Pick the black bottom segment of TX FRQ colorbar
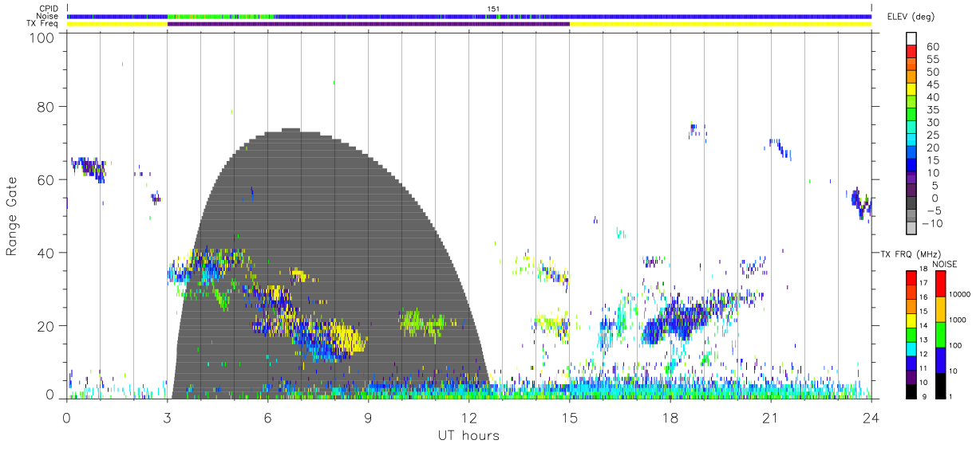Screen dimensions: 980x452 (x=911, y=390)
